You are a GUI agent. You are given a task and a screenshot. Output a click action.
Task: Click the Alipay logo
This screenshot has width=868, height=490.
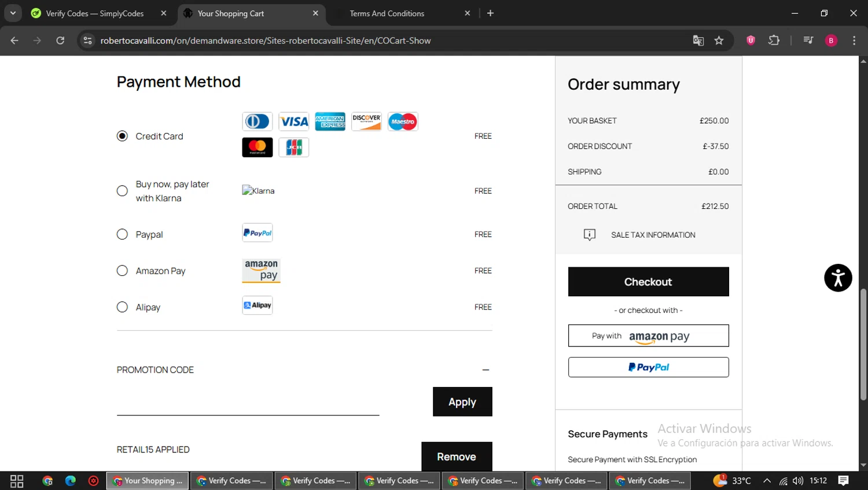click(x=258, y=305)
